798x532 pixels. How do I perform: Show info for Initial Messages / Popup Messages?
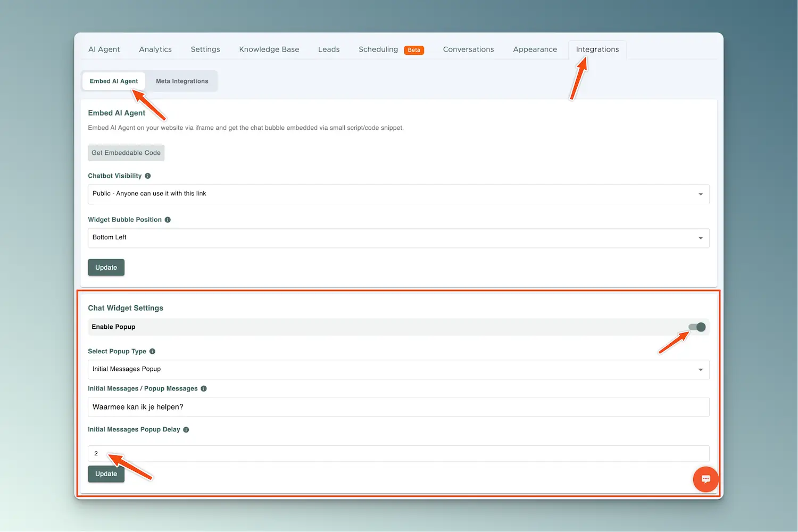(204, 389)
